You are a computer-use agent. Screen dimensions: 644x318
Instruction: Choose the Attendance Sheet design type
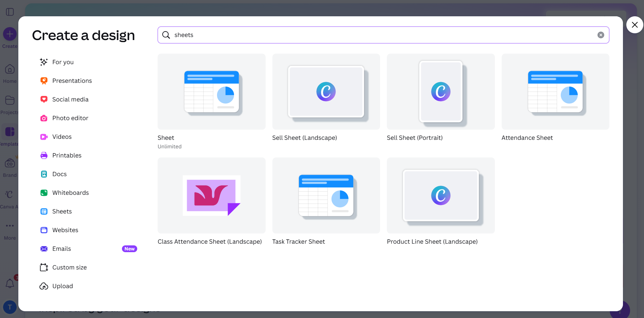pyautogui.click(x=555, y=92)
